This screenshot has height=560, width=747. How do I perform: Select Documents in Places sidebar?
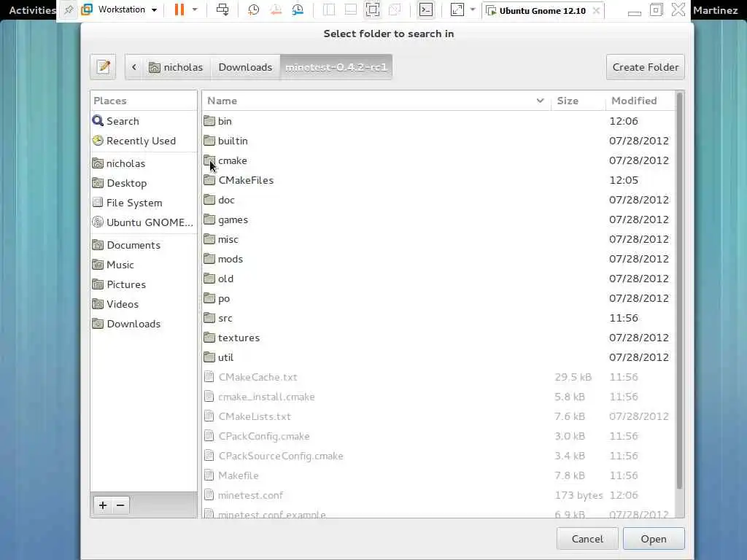click(144, 245)
